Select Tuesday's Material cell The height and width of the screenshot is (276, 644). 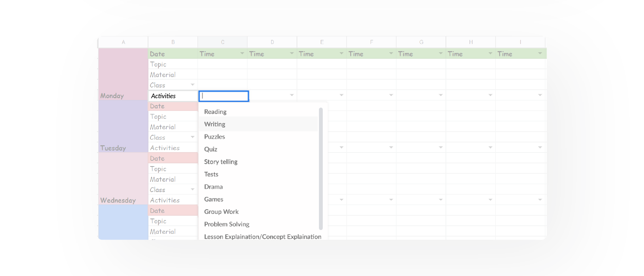(173, 127)
